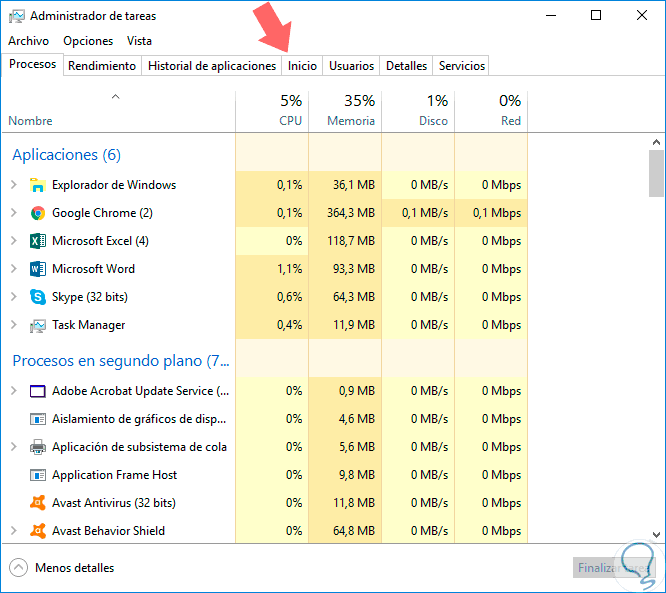Click the Adobe Acrobat Update Service icon
The image size is (666, 593).
tap(38, 391)
